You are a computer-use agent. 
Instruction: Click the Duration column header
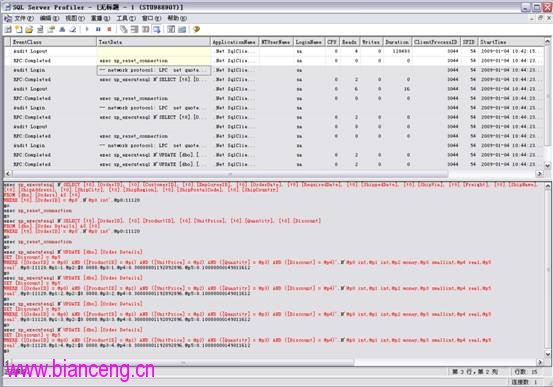click(397, 42)
